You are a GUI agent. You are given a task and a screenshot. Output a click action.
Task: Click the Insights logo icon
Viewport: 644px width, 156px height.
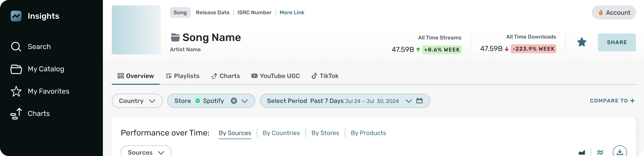pos(16,16)
